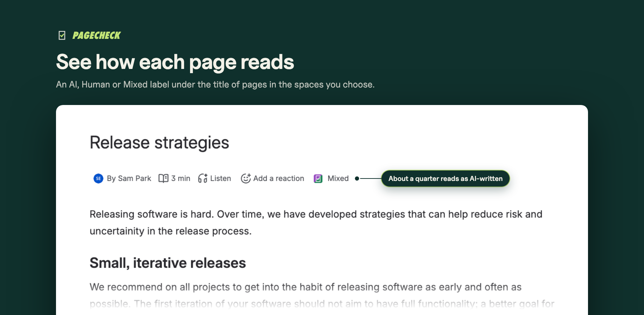644x315 pixels.
Task: Click the PAGECHECK brand name text
Action: point(96,35)
